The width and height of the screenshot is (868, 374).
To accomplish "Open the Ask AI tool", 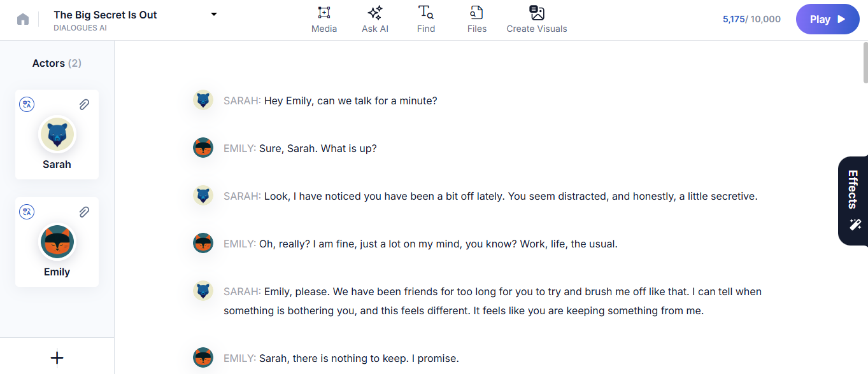I will (x=374, y=19).
